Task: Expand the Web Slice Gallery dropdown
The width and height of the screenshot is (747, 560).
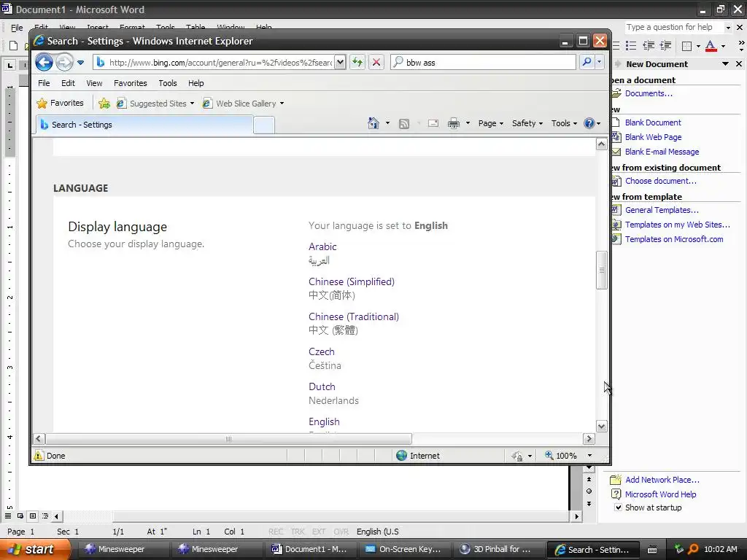Action: (x=282, y=104)
